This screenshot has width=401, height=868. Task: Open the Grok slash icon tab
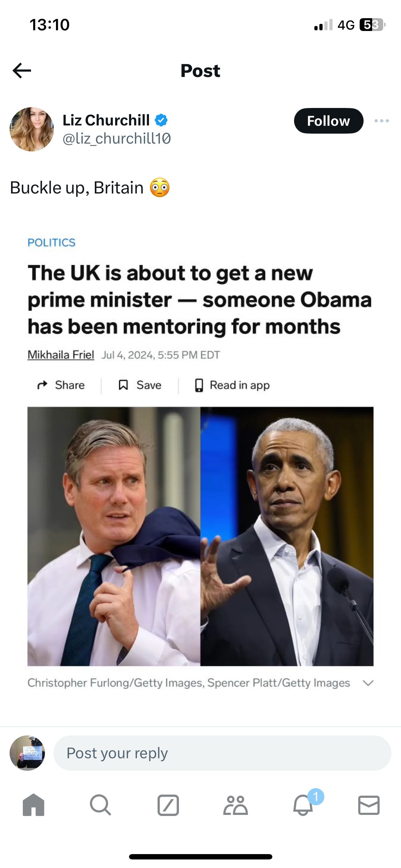[x=168, y=805]
